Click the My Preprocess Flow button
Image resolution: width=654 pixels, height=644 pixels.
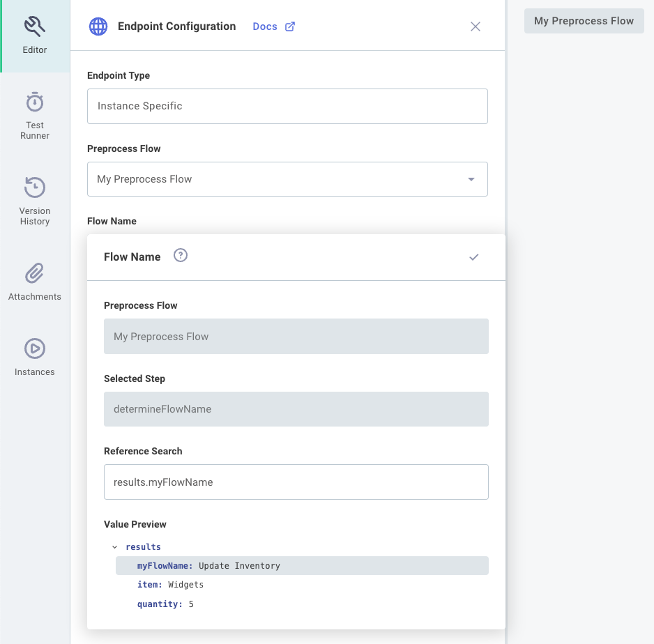tap(584, 21)
